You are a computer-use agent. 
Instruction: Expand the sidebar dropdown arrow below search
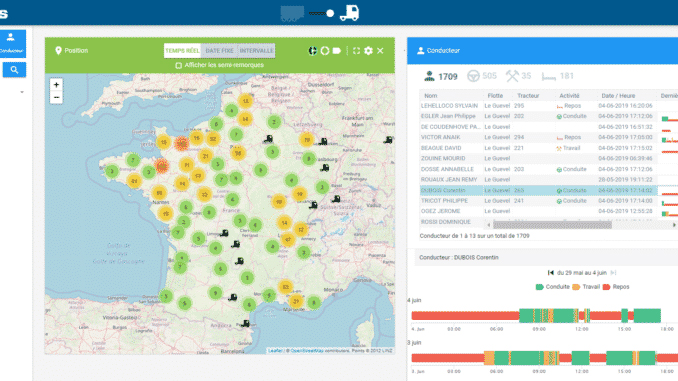coord(22,92)
